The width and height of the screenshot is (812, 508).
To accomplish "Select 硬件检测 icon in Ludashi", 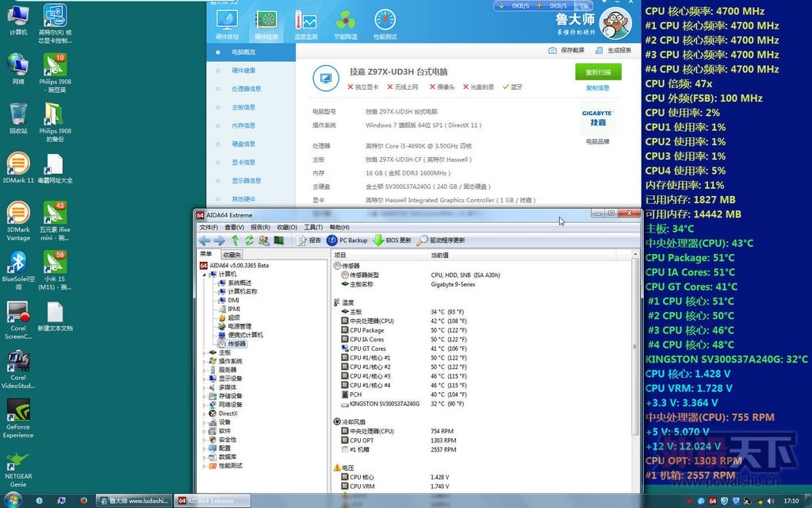I will click(266, 25).
